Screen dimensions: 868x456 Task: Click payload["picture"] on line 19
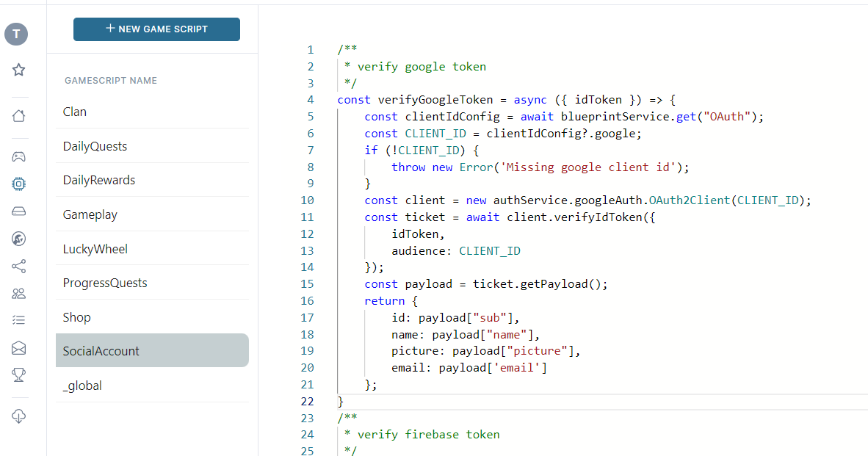point(513,351)
